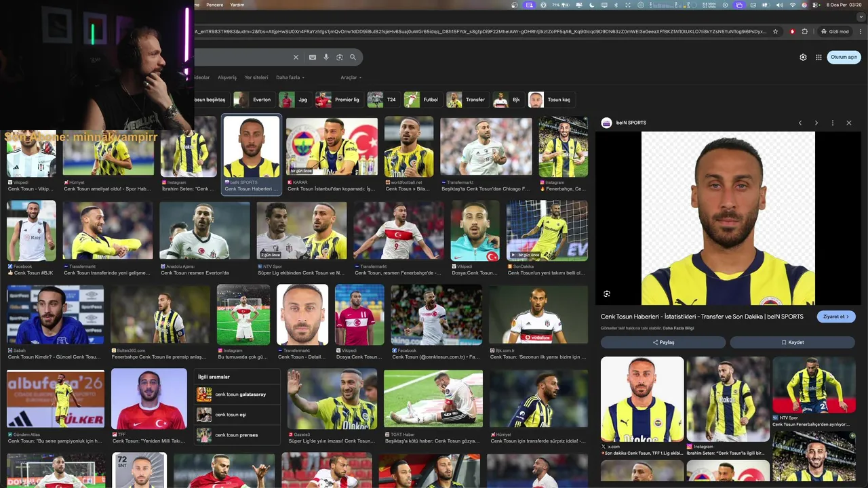Open the Sabah Cenk Tosun Kimdir thumbnail

coord(56,314)
